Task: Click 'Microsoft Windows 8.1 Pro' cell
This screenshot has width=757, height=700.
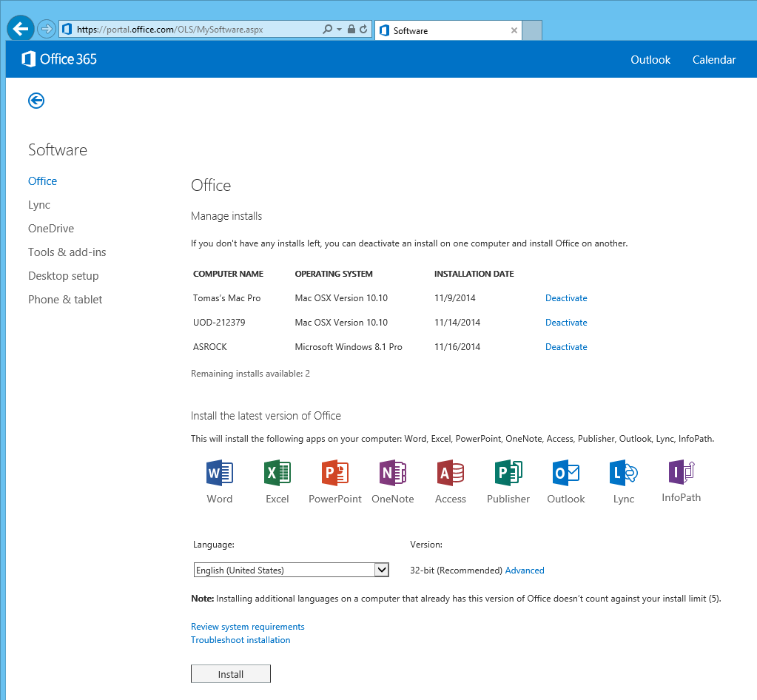Action: [x=349, y=346]
